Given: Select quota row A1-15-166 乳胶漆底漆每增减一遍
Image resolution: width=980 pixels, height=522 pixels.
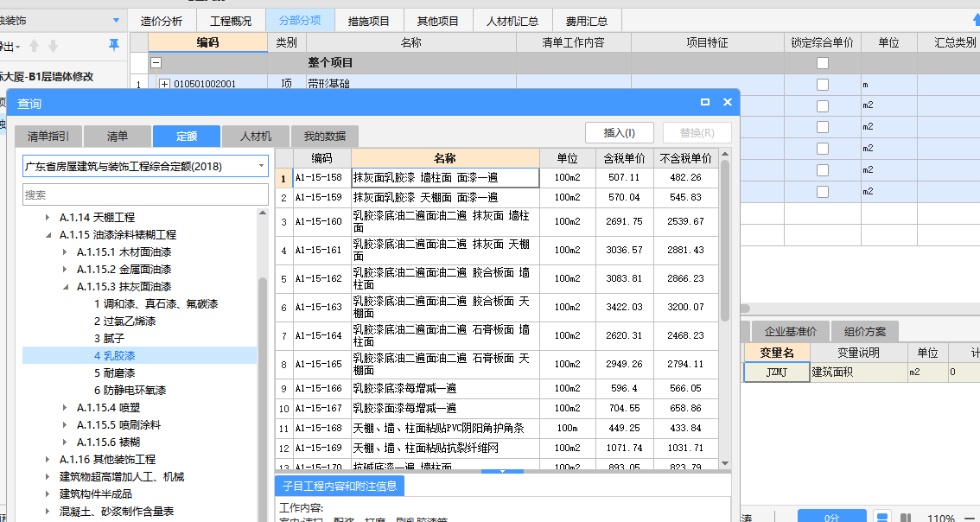Looking at the screenshot, I should point(497,389).
